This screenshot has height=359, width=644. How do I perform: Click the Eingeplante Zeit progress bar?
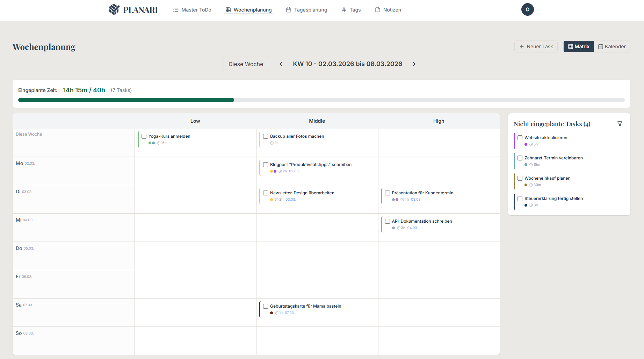pos(321,100)
